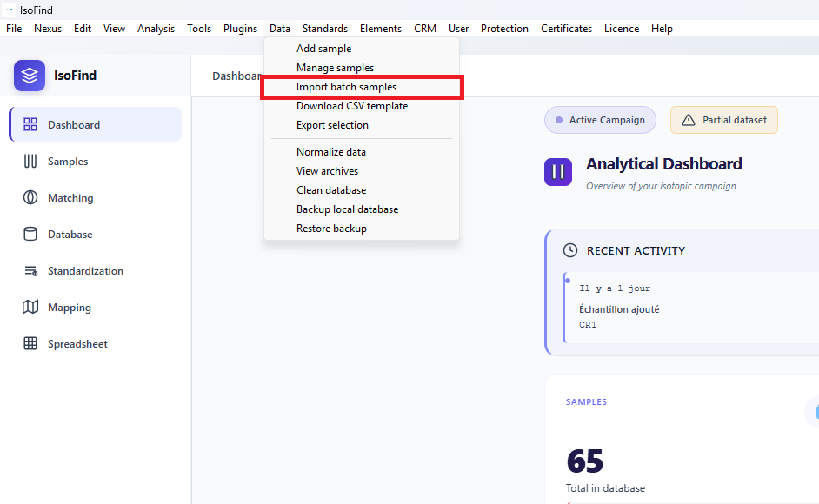Choose Normalize data from the dropdown
The width and height of the screenshot is (819, 504).
pos(330,152)
